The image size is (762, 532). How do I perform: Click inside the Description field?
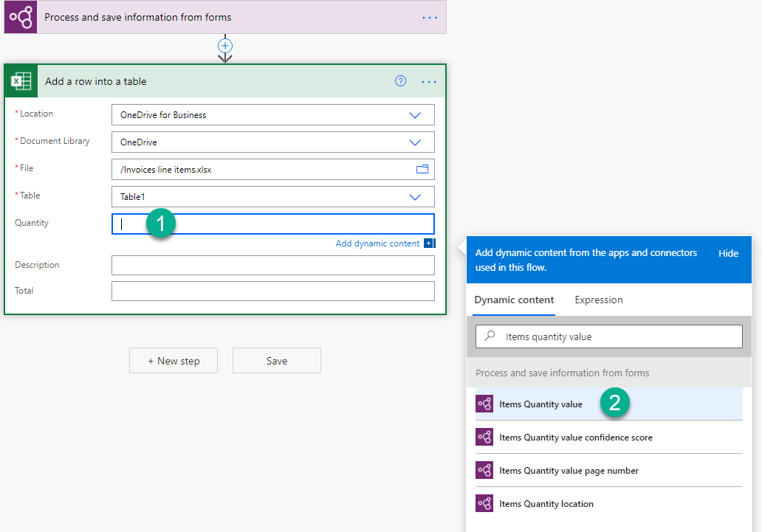[272, 265]
